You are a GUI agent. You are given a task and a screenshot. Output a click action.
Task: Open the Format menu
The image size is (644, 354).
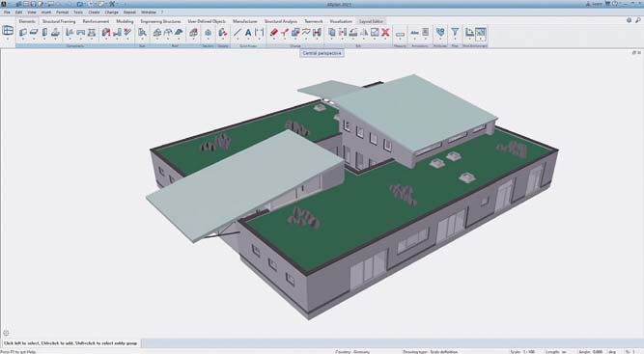click(x=63, y=13)
